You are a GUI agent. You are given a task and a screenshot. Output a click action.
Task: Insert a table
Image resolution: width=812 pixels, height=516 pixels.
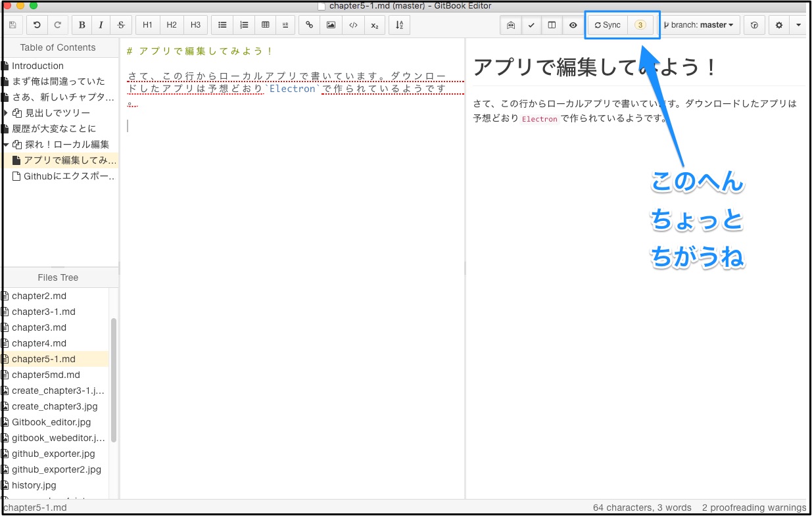point(265,25)
